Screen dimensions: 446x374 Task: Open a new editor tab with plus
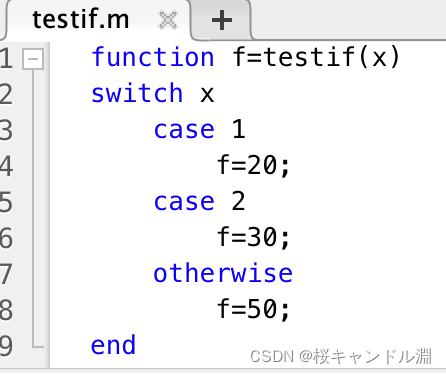click(x=222, y=20)
